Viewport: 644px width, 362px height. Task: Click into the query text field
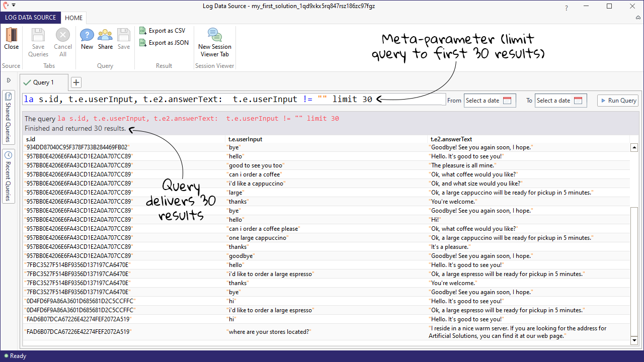coord(234,100)
